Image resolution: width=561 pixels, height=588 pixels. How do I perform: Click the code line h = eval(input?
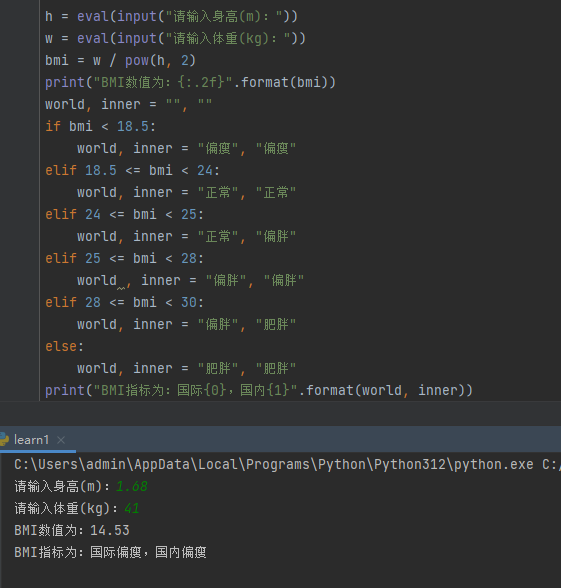tap(171, 16)
